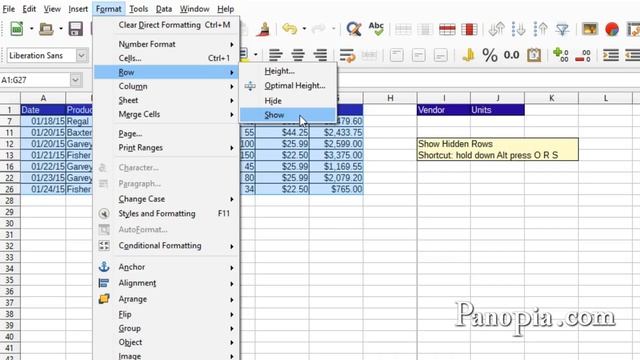Select row 28 header

(x=10, y=200)
